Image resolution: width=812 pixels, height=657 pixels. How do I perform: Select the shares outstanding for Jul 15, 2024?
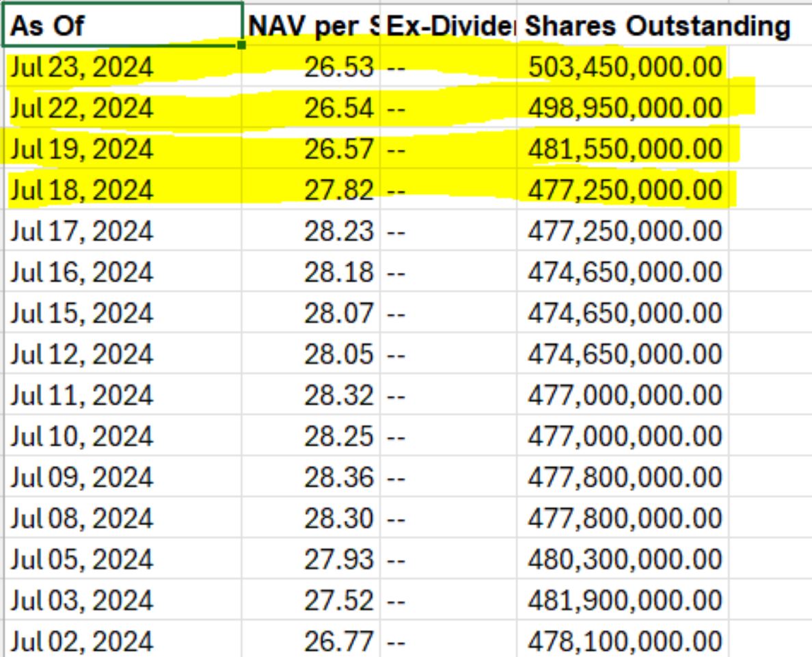(x=624, y=313)
